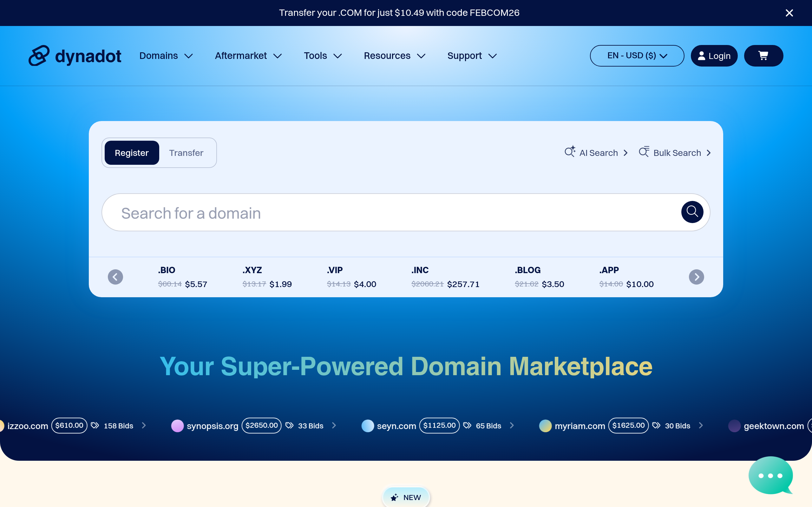The height and width of the screenshot is (507, 812).
Task: Switch to the Transfer toggle option
Action: 186,152
